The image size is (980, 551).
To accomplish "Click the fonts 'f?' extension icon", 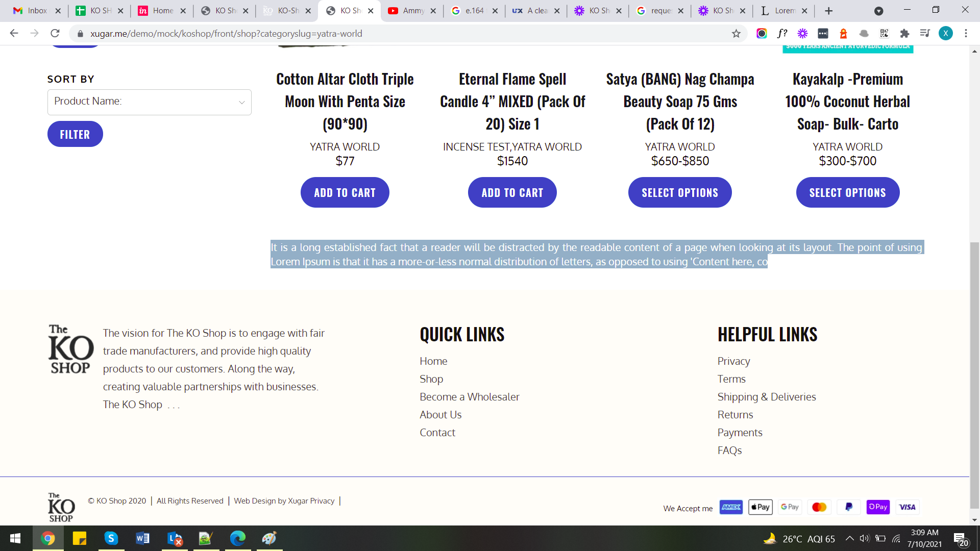I will click(782, 33).
